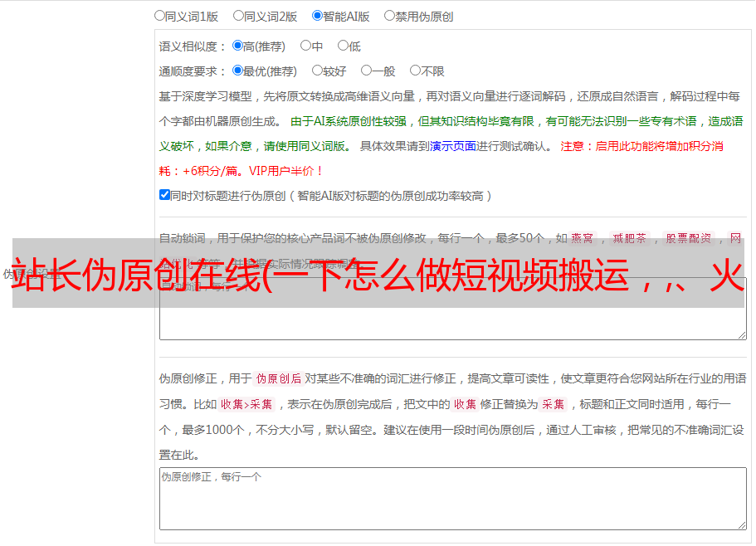756x546 pixels.
Task: Set 语义相似度 to 高(推荐)
Action: point(237,46)
